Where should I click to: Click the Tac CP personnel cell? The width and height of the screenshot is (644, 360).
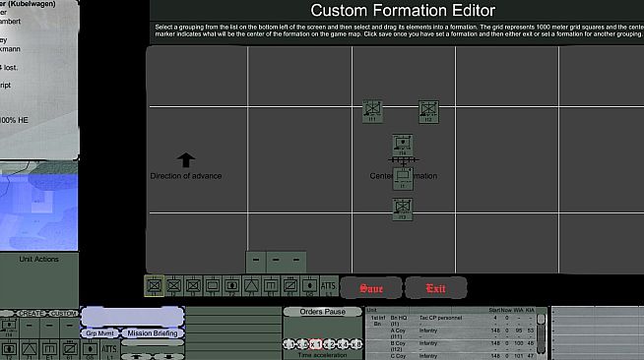tap(440, 318)
